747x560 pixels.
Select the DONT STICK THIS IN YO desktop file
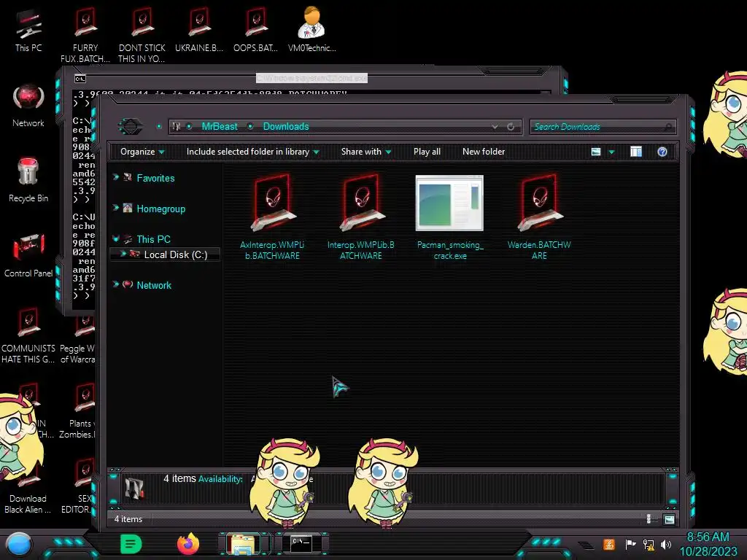tap(142, 35)
